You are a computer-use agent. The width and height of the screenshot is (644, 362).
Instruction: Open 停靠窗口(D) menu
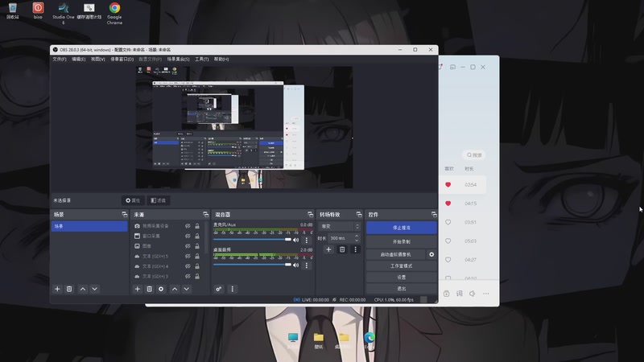click(x=122, y=59)
